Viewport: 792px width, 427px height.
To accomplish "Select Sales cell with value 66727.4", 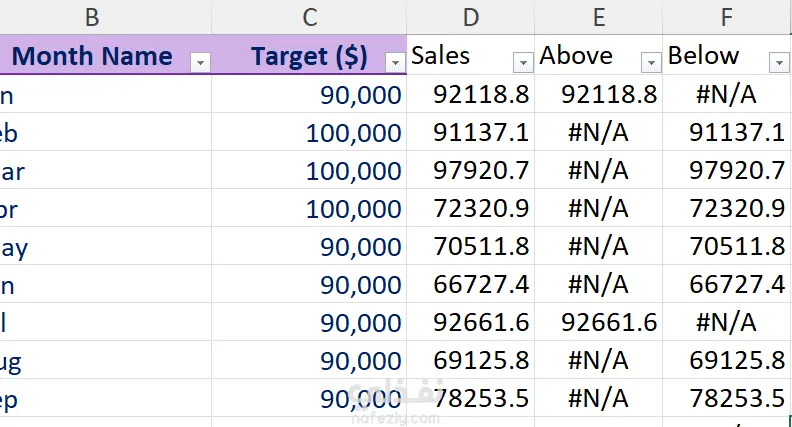I will click(481, 285).
